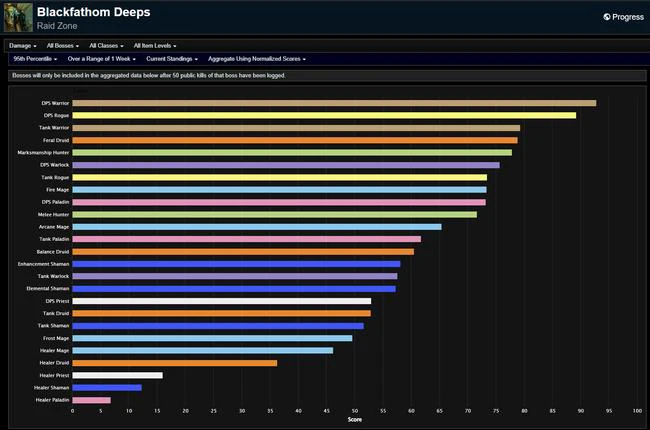Viewport: 650px width, 430px height.
Task: Click the Elemental Shaman axis label
Action: [x=48, y=289]
